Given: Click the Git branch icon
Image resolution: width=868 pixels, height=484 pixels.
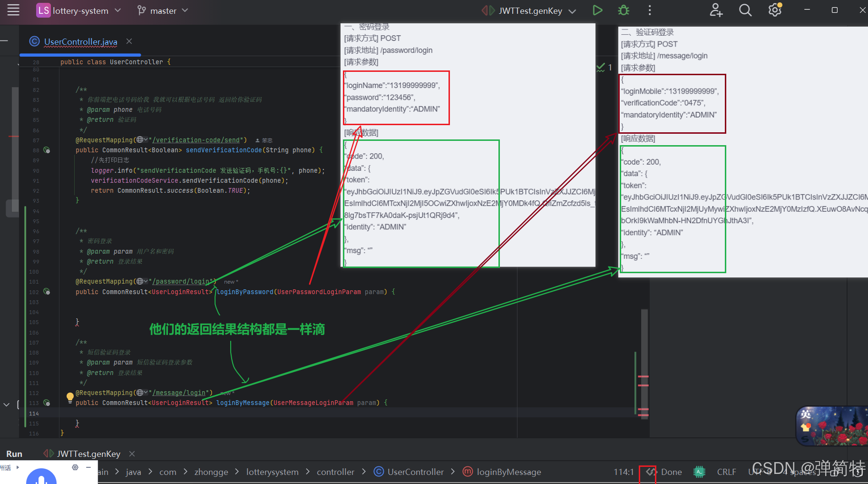Looking at the screenshot, I should (141, 10).
